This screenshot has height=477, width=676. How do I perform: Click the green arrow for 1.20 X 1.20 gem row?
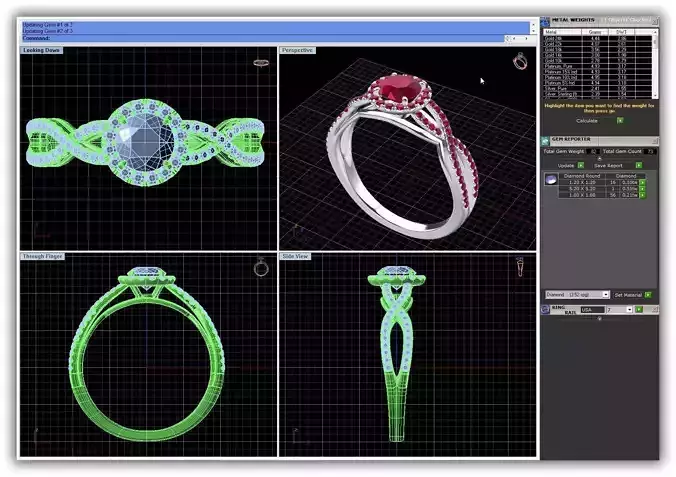(642, 182)
